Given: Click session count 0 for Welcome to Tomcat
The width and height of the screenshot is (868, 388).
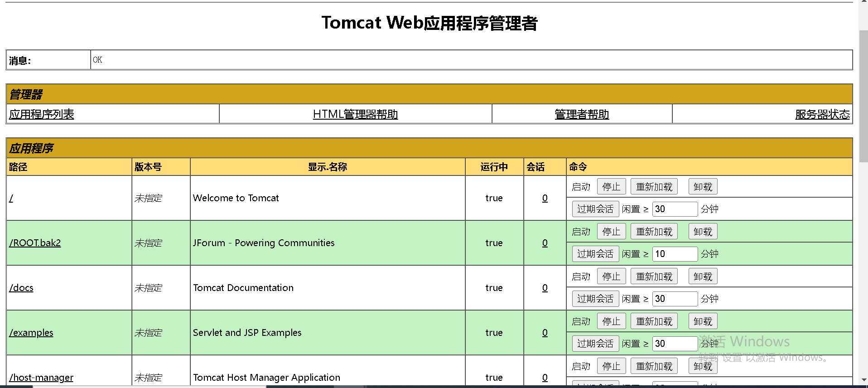Looking at the screenshot, I should click(x=545, y=198).
